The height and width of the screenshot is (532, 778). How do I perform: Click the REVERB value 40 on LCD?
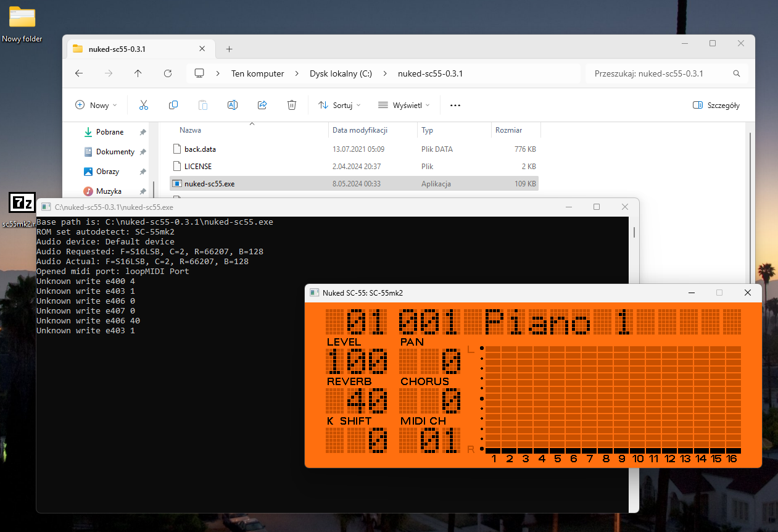pyautogui.click(x=367, y=401)
